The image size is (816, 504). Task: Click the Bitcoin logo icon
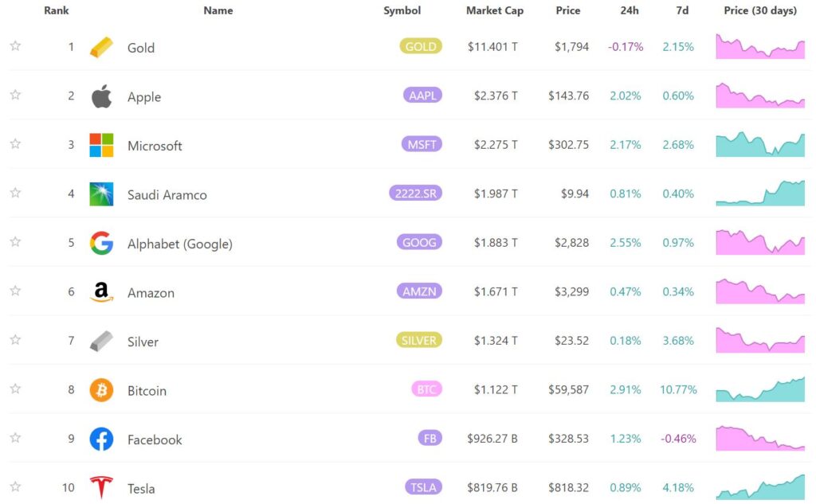[101, 390]
